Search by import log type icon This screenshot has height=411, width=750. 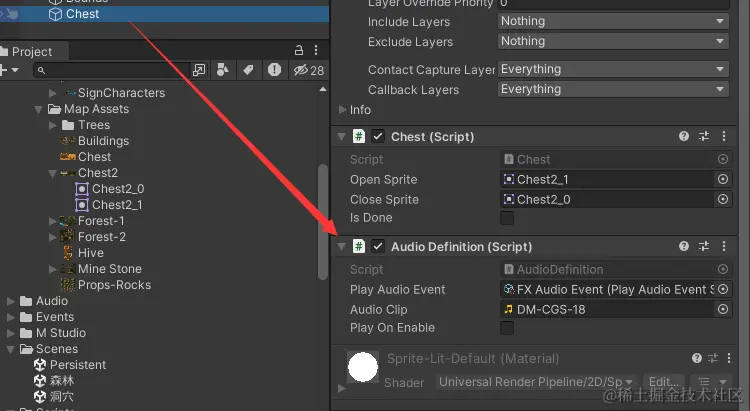pyautogui.click(x=274, y=70)
